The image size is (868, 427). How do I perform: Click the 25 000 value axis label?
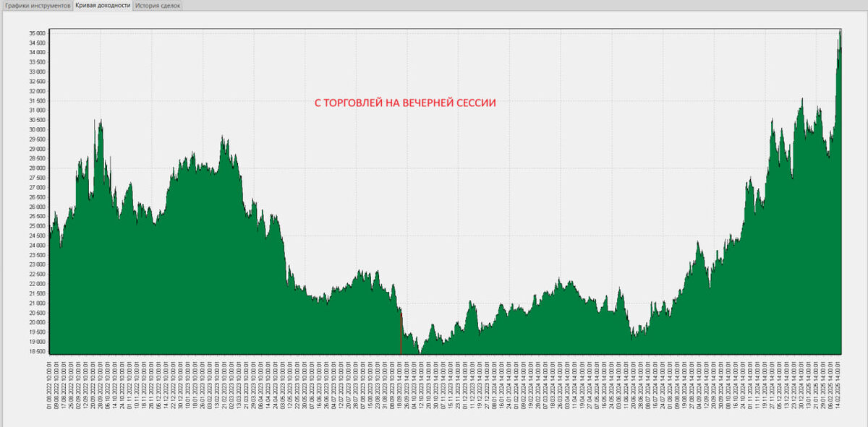pyautogui.click(x=37, y=226)
